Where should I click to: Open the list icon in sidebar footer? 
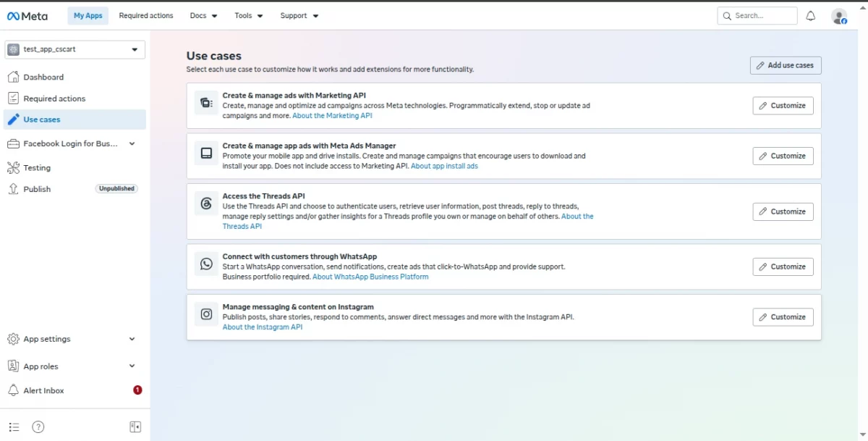[x=14, y=427]
